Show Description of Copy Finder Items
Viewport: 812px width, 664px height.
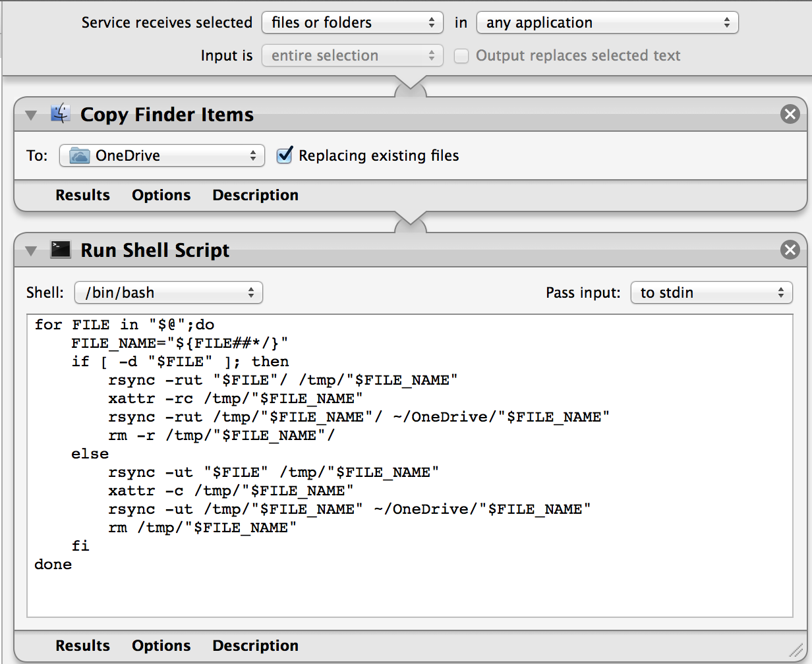255,195
